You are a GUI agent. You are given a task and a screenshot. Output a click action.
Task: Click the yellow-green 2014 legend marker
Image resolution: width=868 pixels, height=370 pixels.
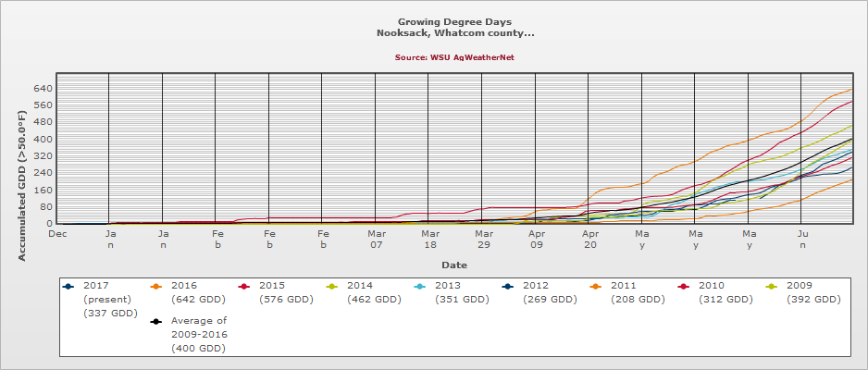pos(332,286)
